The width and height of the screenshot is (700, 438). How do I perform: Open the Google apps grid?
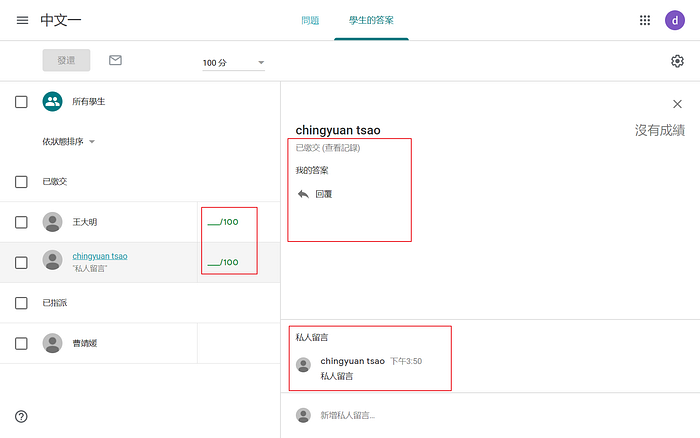click(645, 20)
